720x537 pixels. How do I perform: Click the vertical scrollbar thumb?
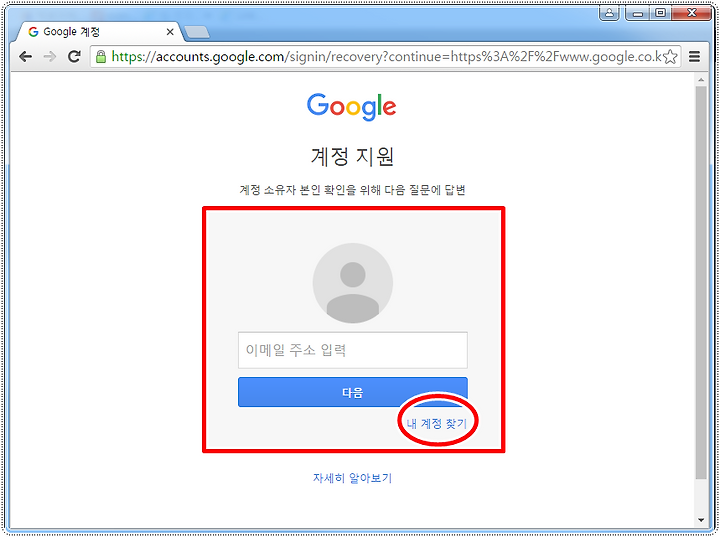pyautogui.click(x=701, y=283)
